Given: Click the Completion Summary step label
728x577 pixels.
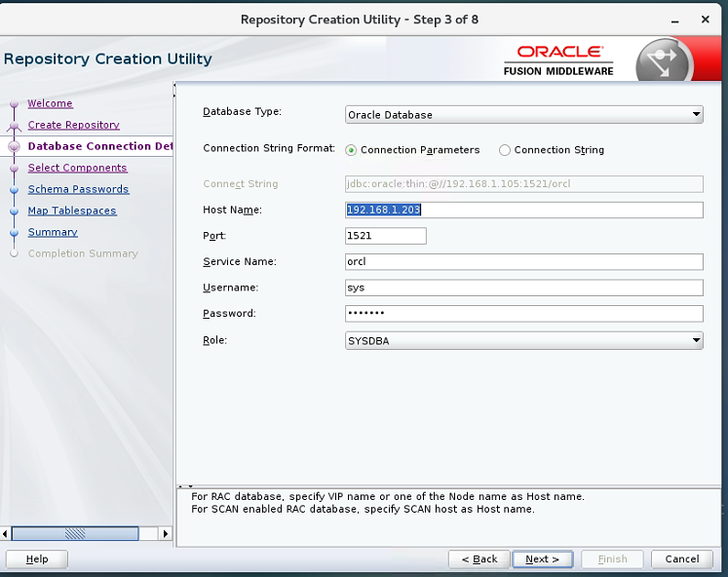Looking at the screenshot, I should 83,253.
